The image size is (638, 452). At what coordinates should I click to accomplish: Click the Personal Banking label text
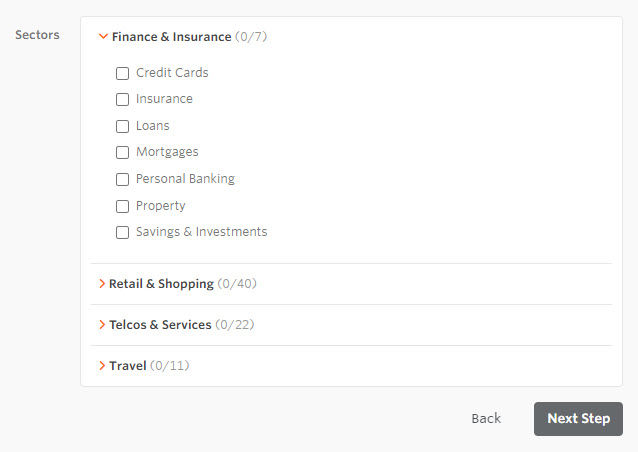[x=185, y=179]
